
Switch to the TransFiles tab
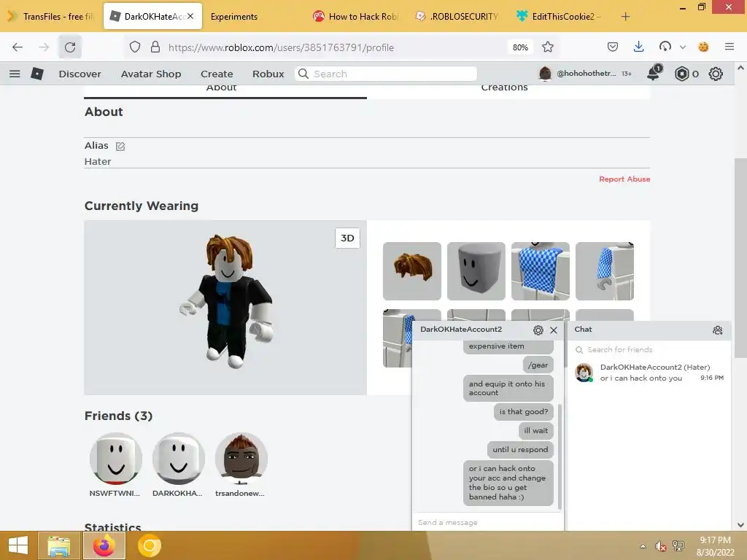pos(50,17)
